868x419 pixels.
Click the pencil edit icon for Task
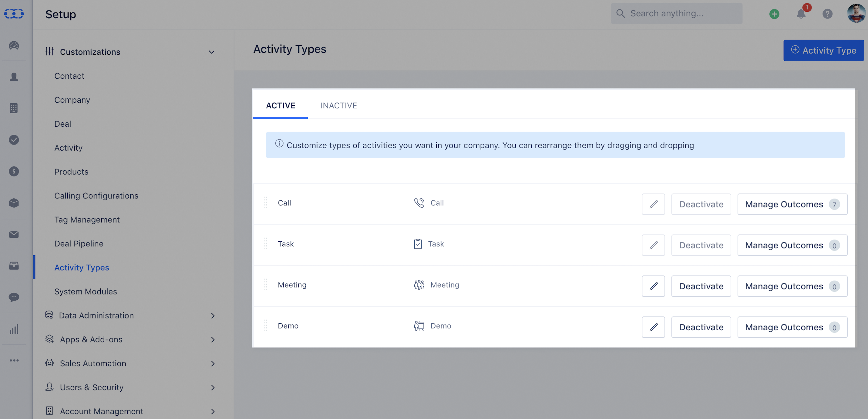653,245
